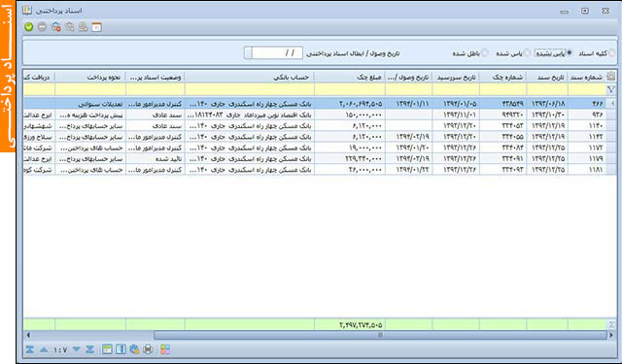Go to last record navigation icon
This screenshot has height=364, width=622.
[90, 349]
